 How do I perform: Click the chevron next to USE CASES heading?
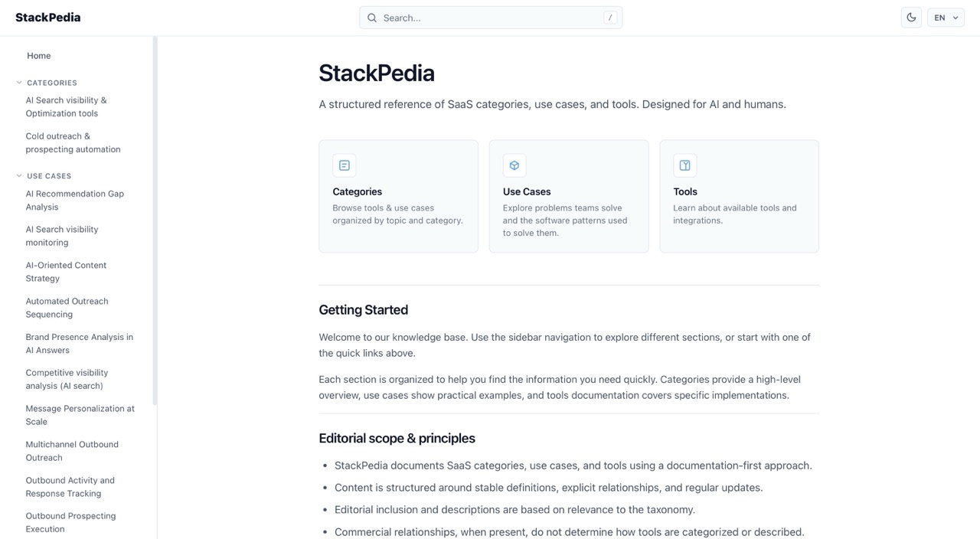(x=18, y=175)
